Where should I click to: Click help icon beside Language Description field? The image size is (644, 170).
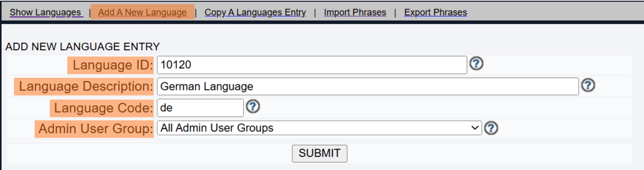click(x=588, y=85)
